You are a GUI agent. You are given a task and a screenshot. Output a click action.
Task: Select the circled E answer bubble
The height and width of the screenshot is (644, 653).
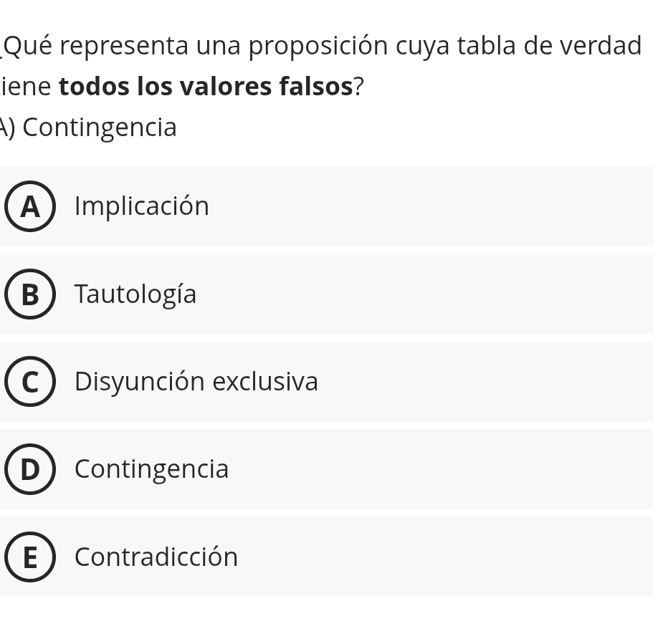click(x=30, y=557)
